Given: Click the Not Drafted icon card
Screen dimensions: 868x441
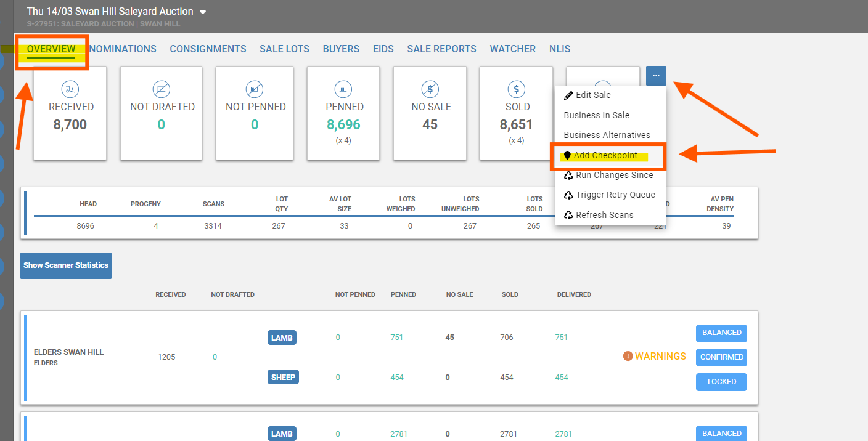Looking at the screenshot, I should pyautogui.click(x=162, y=89).
